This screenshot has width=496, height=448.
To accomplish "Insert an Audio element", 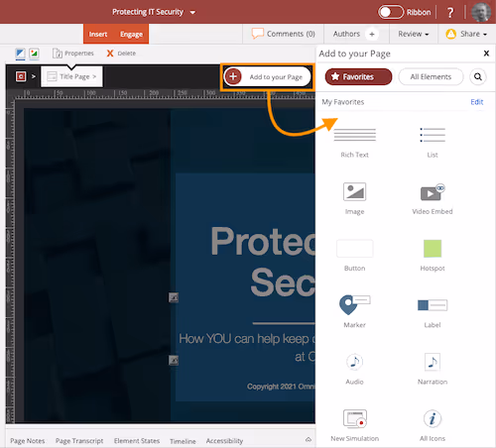I will [x=354, y=369].
